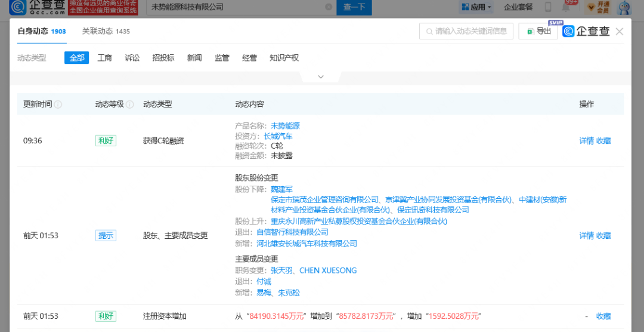Click 利好 tag in 注册资本增加 row
Viewport: 644px width, 332px height.
coord(106,316)
